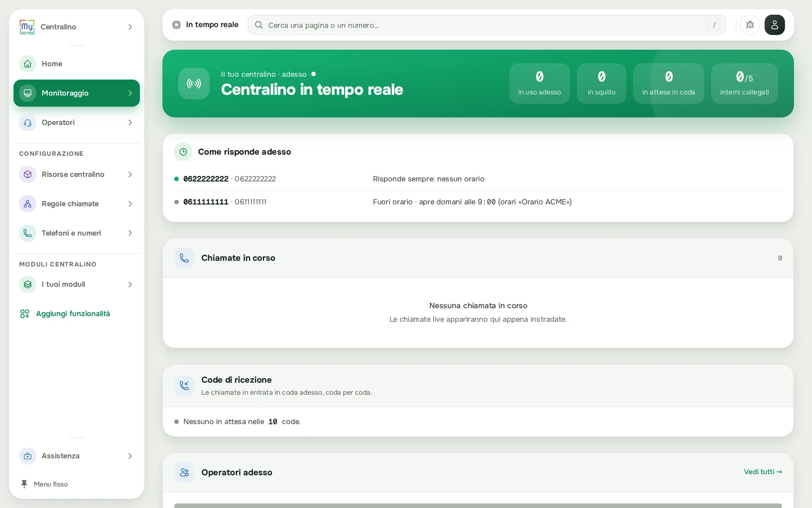Expand the Telefoni e numeri chevron
This screenshot has height=508, width=812.
pyautogui.click(x=130, y=233)
